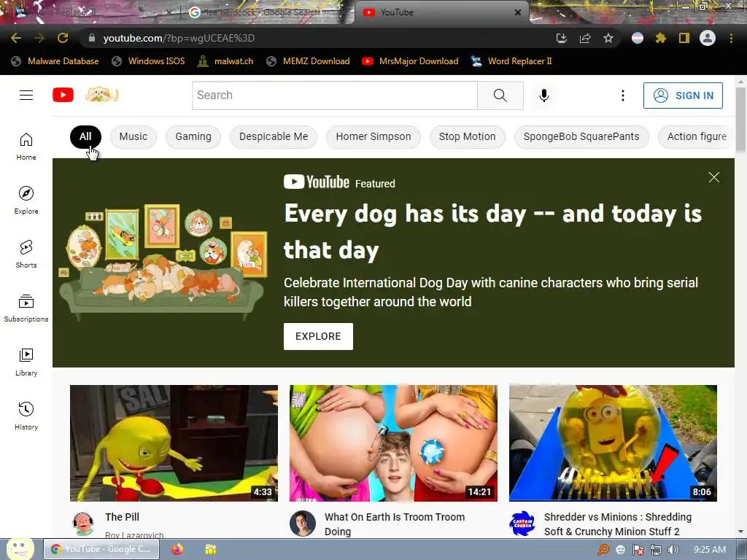Viewport: 747px width, 560px height.
Task: Click the magnifier search button
Action: [500, 96]
